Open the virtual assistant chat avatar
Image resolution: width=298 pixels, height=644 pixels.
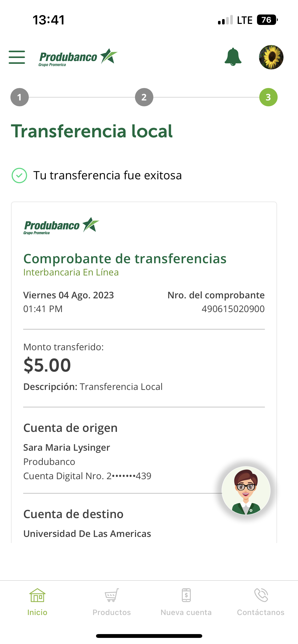246,490
